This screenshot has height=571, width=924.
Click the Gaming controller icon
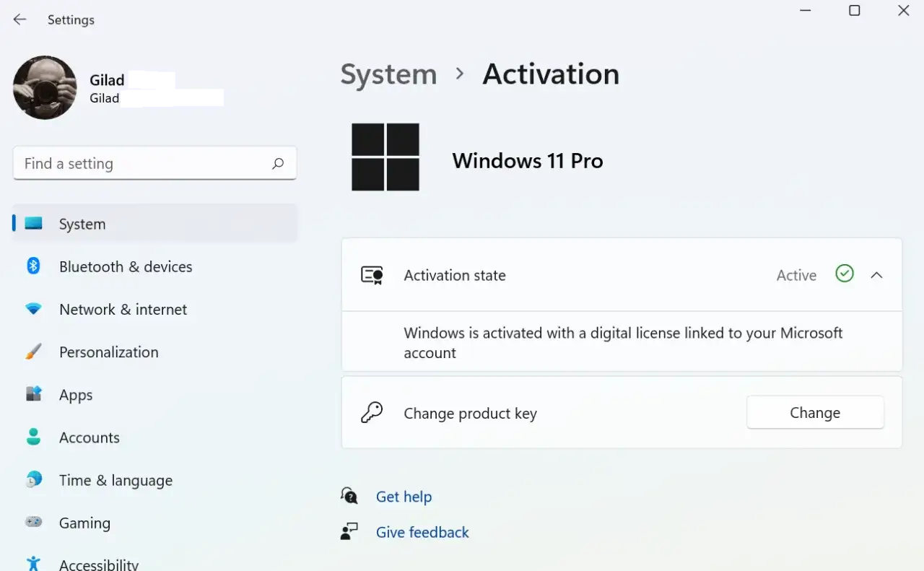click(33, 522)
